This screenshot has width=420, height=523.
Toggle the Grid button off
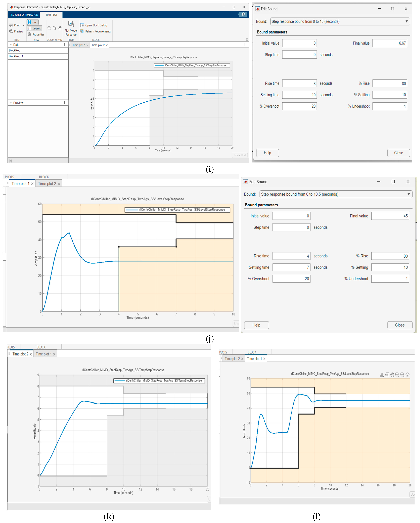click(x=33, y=22)
